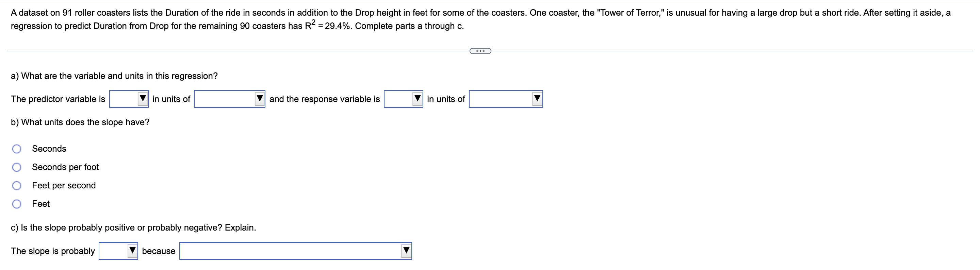Click the dropdown arrow beside response variable box
The image size is (980, 270).
click(416, 99)
